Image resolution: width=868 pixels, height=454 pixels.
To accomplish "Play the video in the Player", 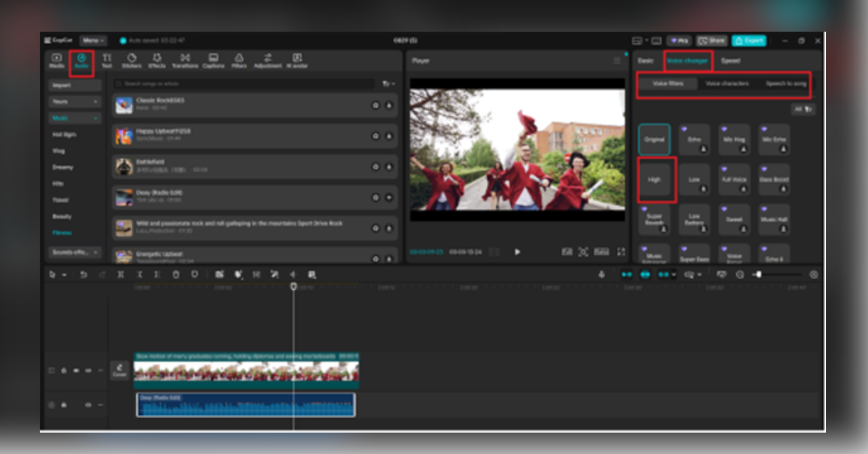I will (x=517, y=252).
